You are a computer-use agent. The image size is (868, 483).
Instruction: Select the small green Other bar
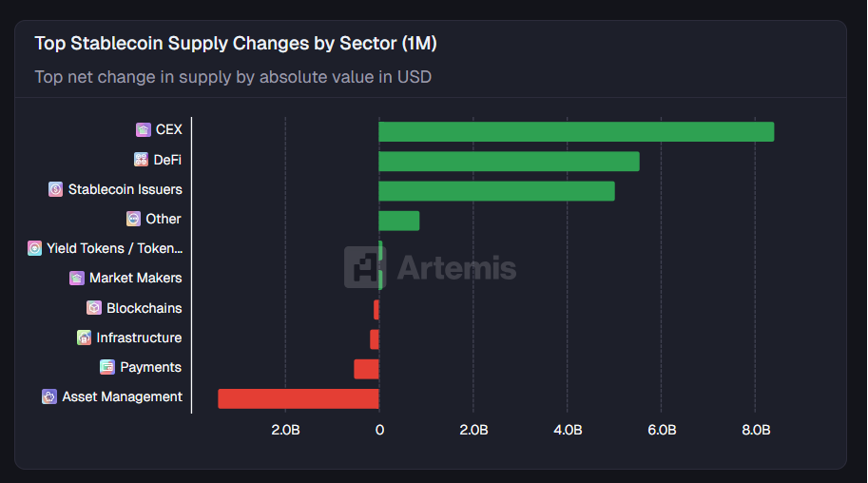(x=399, y=221)
